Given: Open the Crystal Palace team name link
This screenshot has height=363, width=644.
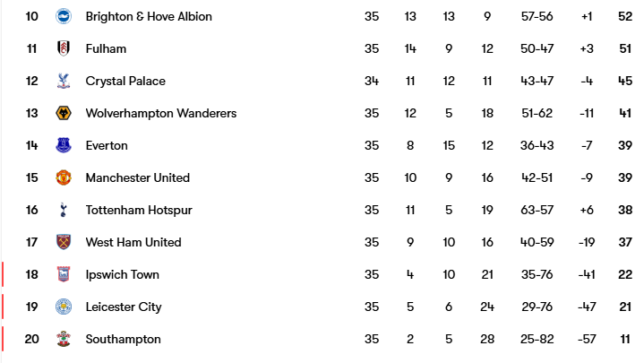Looking at the screenshot, I should pos(125,81).
